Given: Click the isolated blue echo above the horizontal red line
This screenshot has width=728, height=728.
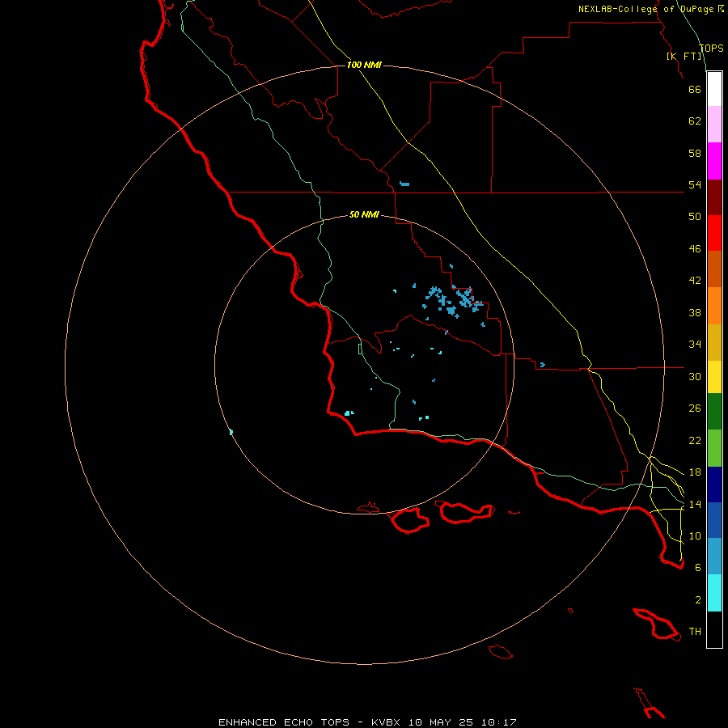Looking at the screenshot, I should click(x=404, y=184).
